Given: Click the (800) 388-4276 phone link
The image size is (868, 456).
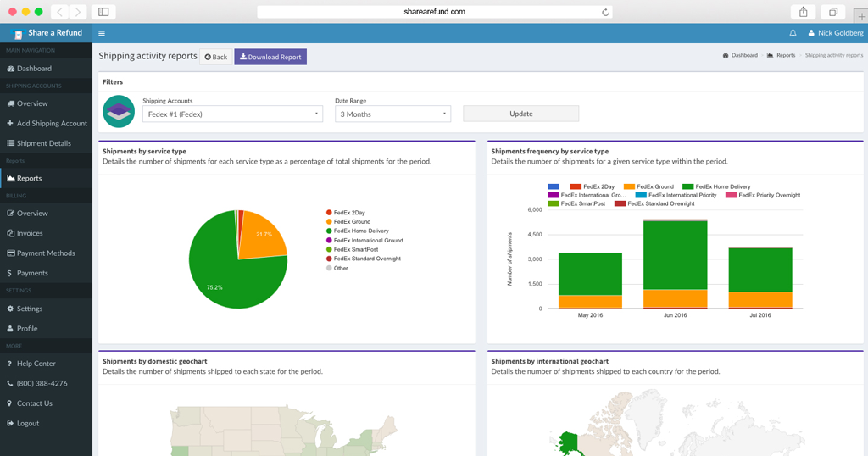Looking at the screenshot, I should point(47,383).
